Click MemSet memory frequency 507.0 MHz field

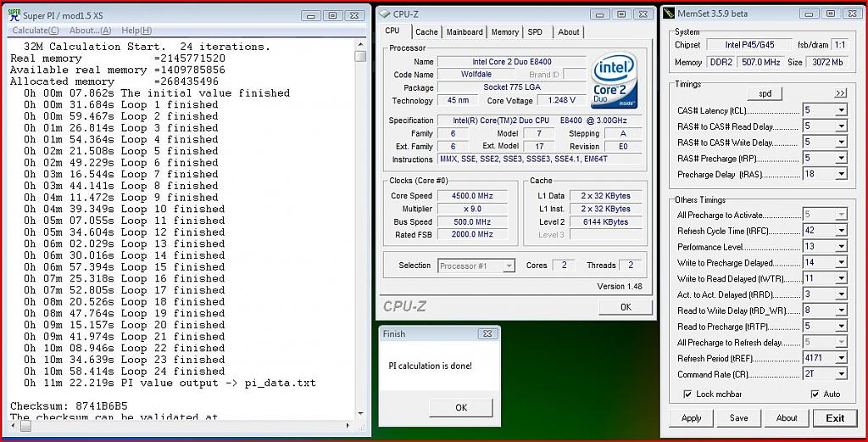(x=760, y=62)
